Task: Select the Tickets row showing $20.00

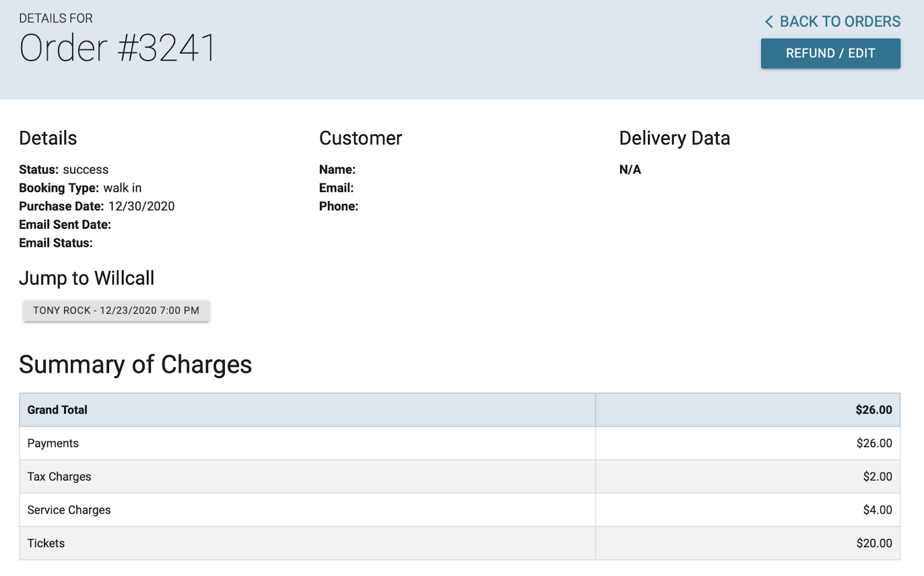Action: [876, 543]
